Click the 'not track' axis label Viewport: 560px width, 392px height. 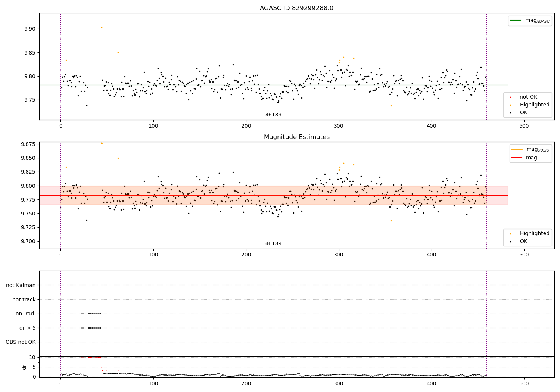point(24,299)
